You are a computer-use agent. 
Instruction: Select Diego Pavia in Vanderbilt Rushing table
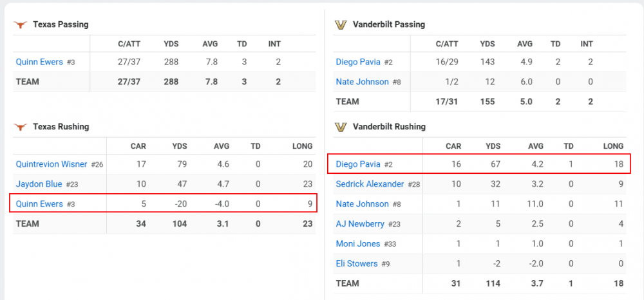click(x=359, y=164)
